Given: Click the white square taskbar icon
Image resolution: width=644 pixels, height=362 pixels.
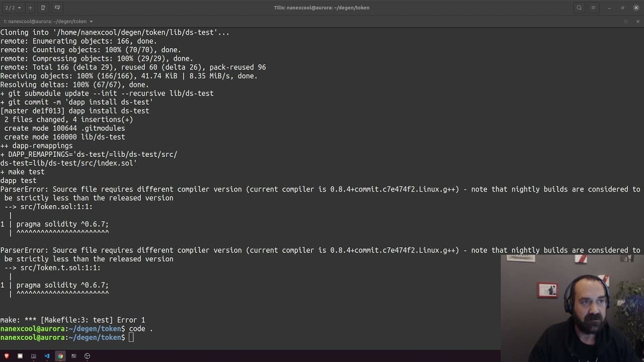Looking at the screenshot, I should point(20,356).
